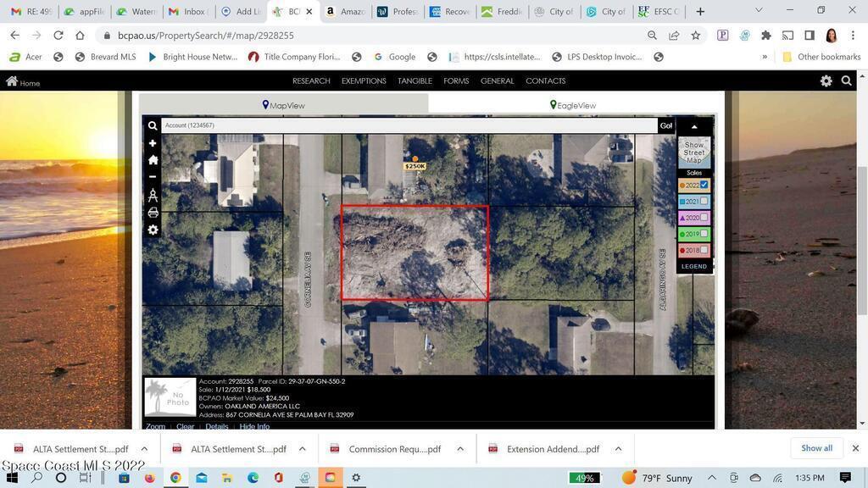Select the measure tool icon on map

pyautogui.click(x=153, y=195)
